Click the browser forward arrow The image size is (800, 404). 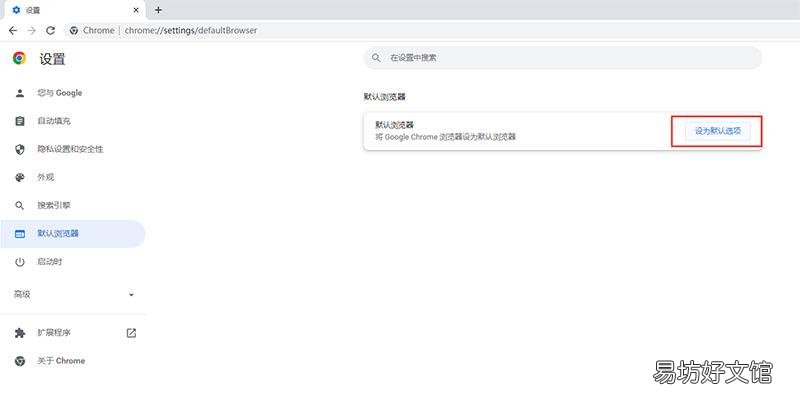pyautogui.click(x=32, y=31)
